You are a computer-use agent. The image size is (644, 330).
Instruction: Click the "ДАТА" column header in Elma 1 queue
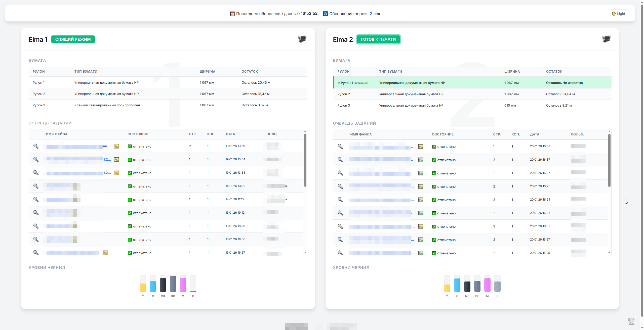coord(230,134)
